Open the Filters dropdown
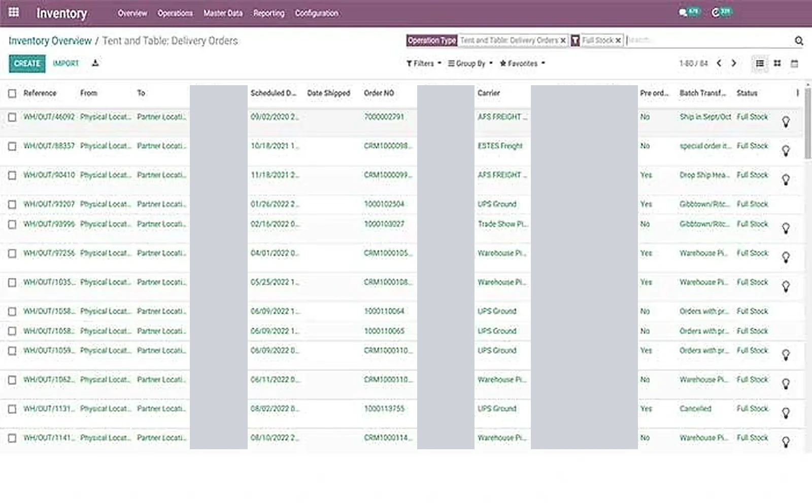Image resolution: width=812 pixels, height=504 pixels. coord(424,63)
